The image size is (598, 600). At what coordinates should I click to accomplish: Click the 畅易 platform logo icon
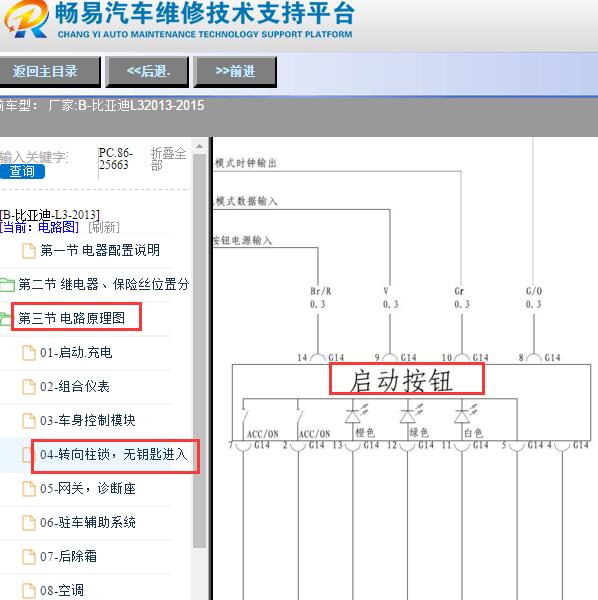pyautogui.click(x=26, y=19)
